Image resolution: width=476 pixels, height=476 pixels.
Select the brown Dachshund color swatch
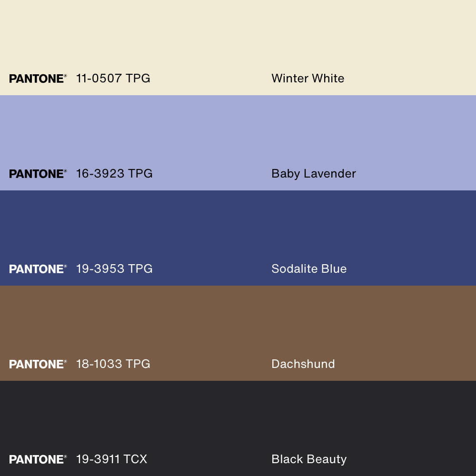[x=238, y=324]
